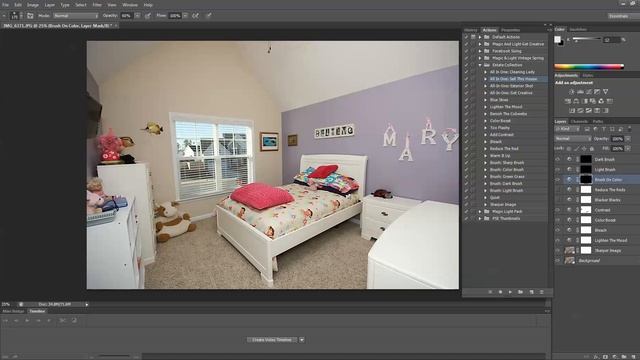Image resolution: width=640 pixels, height=360 pixels.
Task: Add Vibrance adjustment
Action: tap(605, 92)
